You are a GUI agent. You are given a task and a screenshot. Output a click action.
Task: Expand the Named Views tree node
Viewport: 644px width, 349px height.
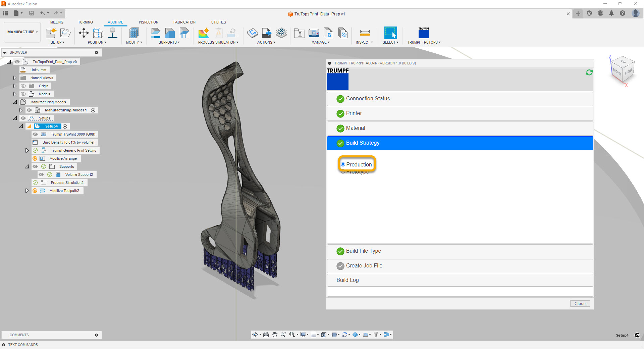tap(15, 78)
